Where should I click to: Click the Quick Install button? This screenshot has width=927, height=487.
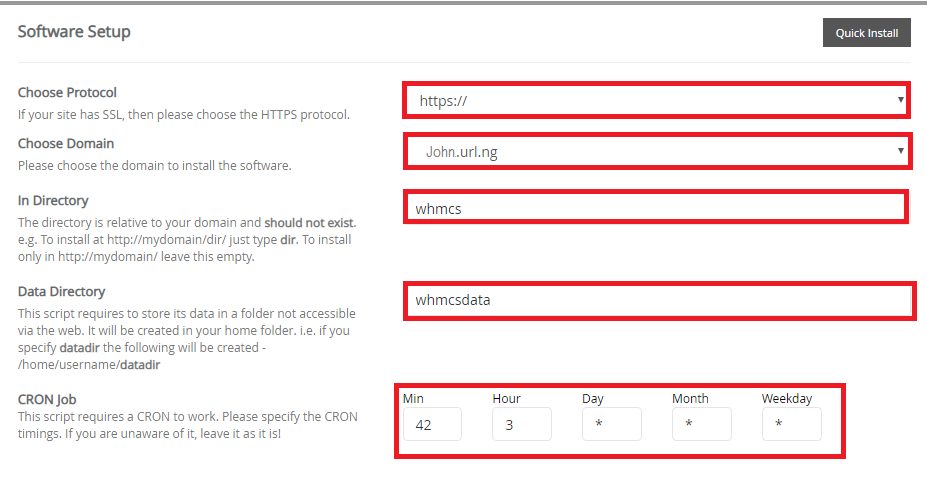867,33
